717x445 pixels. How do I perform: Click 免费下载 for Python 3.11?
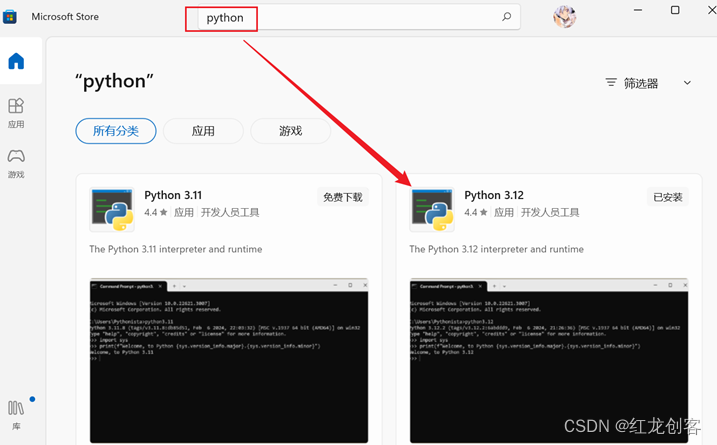[343, 197]
